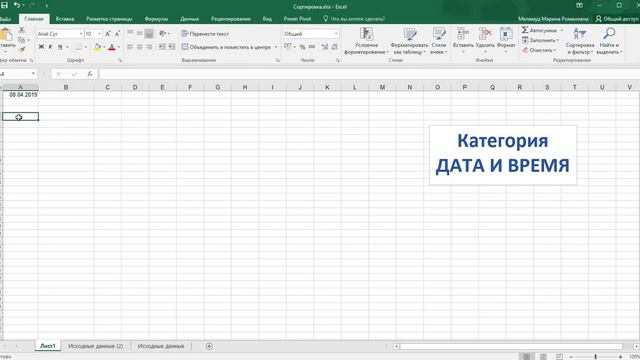Open Format as Table (Форматировать как таблицу)
The height and width of the screenshot is (360, 640).
click(x=409, y=41)
